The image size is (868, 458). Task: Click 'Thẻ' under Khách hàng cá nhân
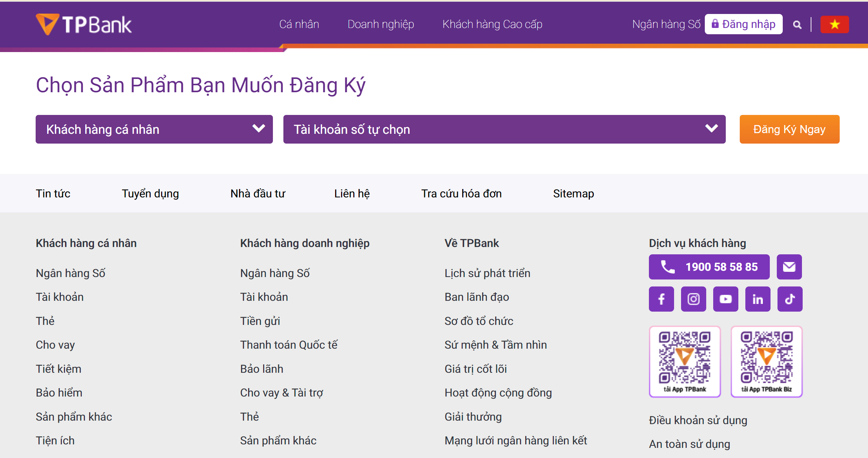(45, 321)
